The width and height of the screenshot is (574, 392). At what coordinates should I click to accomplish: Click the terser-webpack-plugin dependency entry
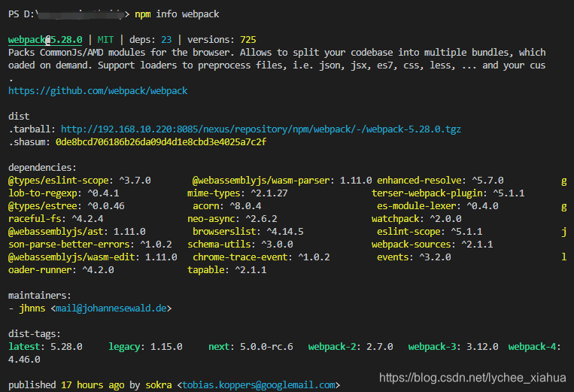448,193
